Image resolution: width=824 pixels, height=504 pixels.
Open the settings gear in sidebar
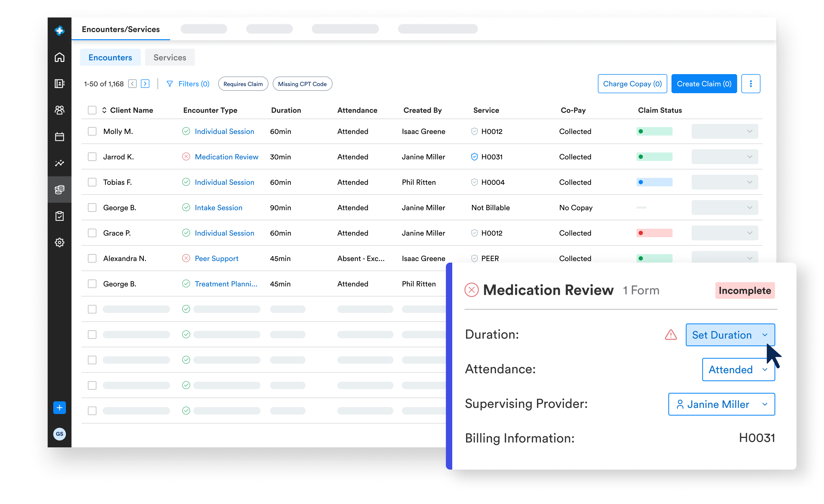[60, 242]
